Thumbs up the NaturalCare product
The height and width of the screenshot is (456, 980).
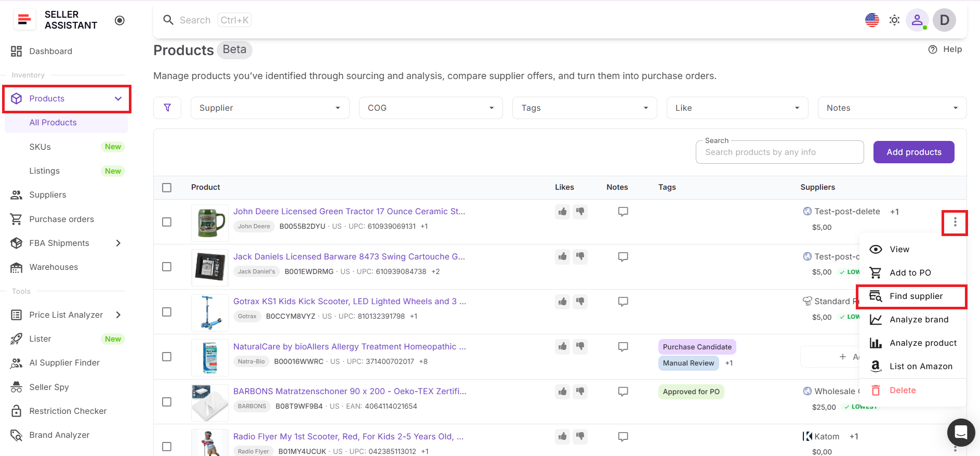point(562,346)
